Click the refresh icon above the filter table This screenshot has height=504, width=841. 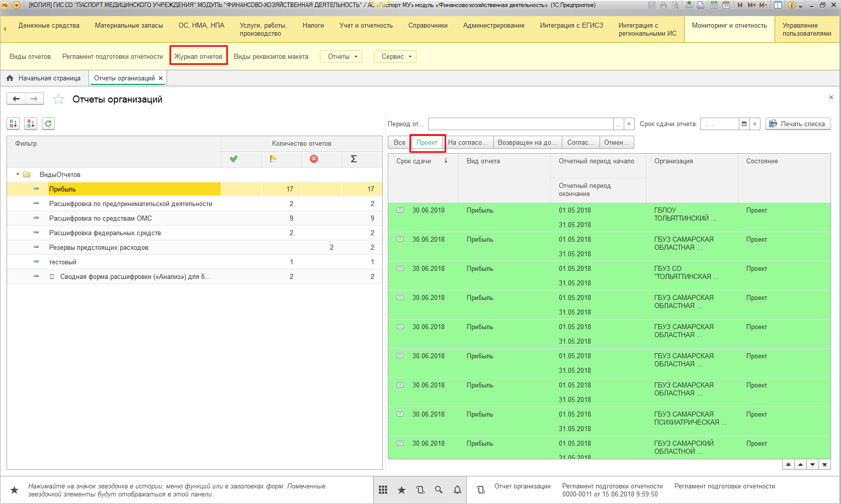[48, 124]
